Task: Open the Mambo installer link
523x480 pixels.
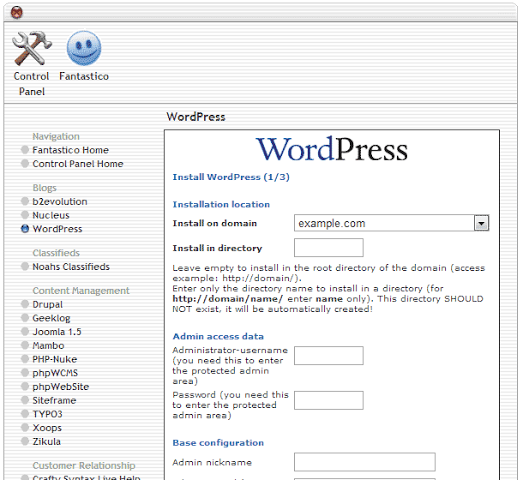Action: pos(48,345)
